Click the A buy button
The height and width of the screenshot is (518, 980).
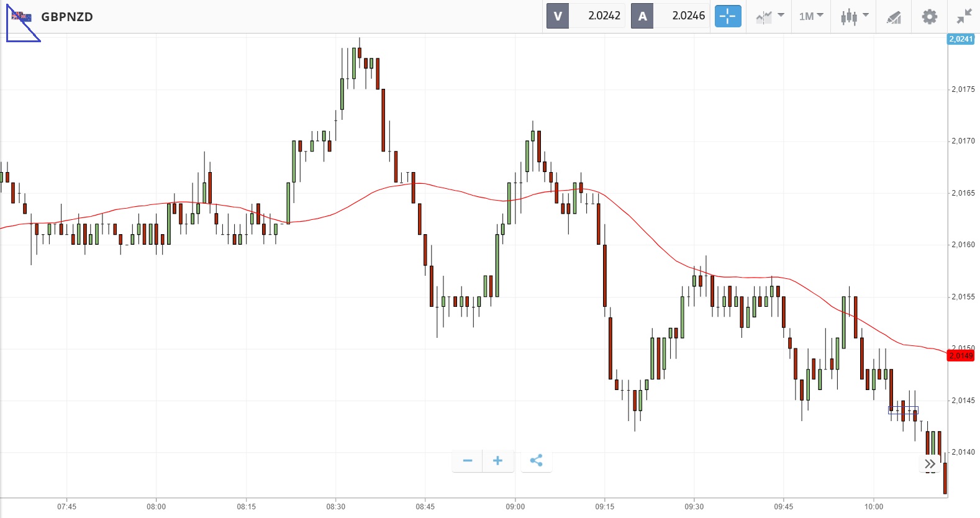pyautogui.click(x=642, y=16)
